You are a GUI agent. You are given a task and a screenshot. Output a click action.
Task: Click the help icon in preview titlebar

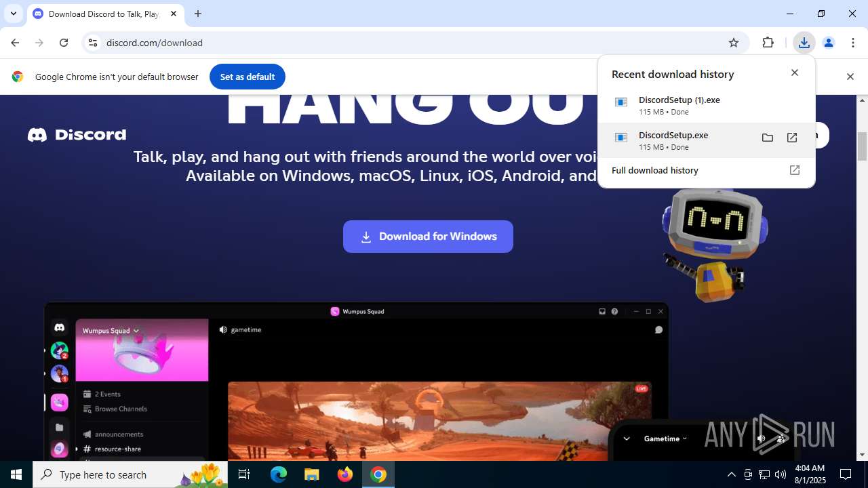pos(614,312)
